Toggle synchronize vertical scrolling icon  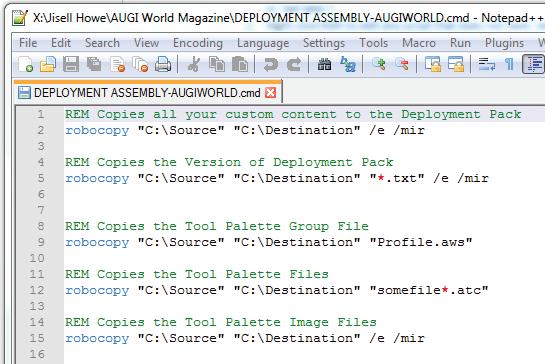click(x=433, y=64)
